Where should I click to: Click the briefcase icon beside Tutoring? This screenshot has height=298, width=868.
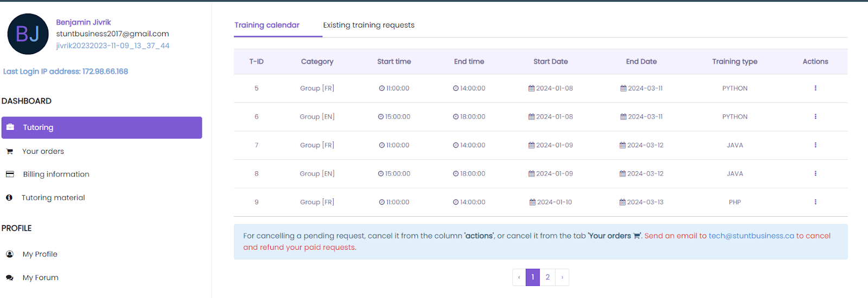point(10,127)
